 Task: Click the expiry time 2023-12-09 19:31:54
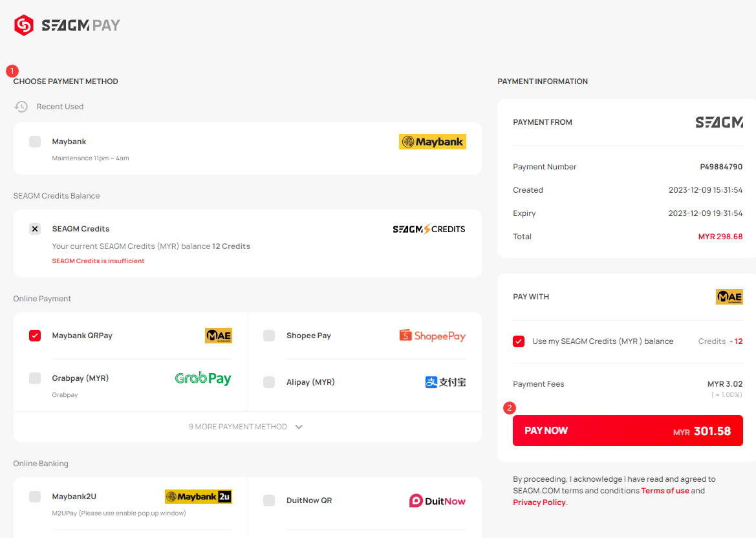[x=706, y=213]
